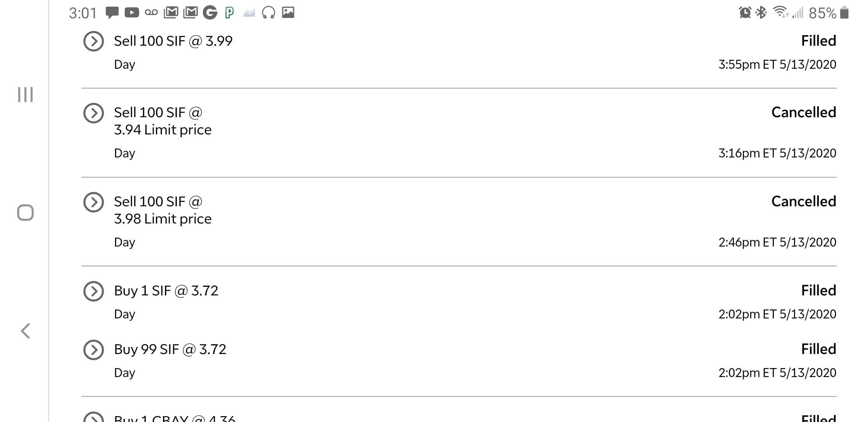This screenshot has height=422, width=868.
Task: Expand the Sell 100 SIF @ 3.99 order
Action: tap(93, 41)
